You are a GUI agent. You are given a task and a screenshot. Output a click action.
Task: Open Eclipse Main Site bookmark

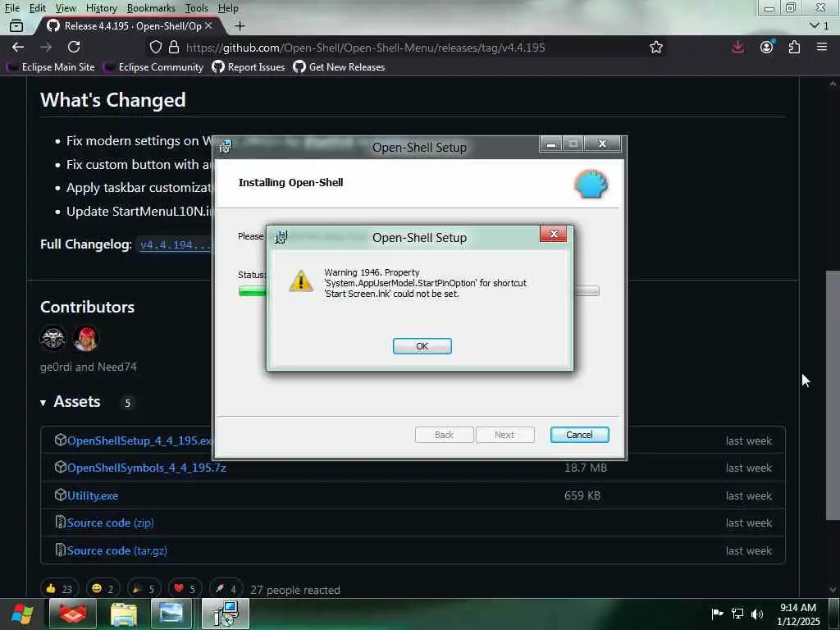52,67
